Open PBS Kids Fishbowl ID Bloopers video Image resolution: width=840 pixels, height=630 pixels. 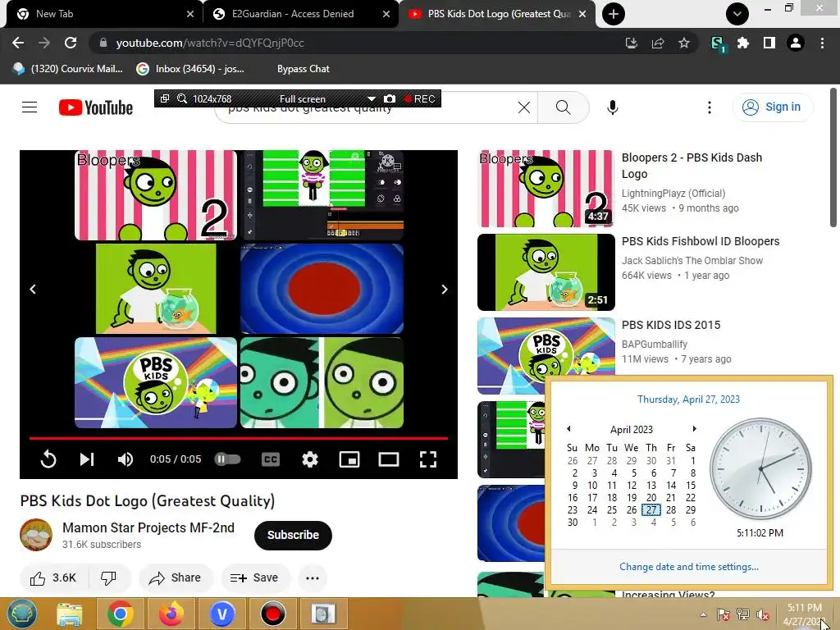click(x=701, y=241)
